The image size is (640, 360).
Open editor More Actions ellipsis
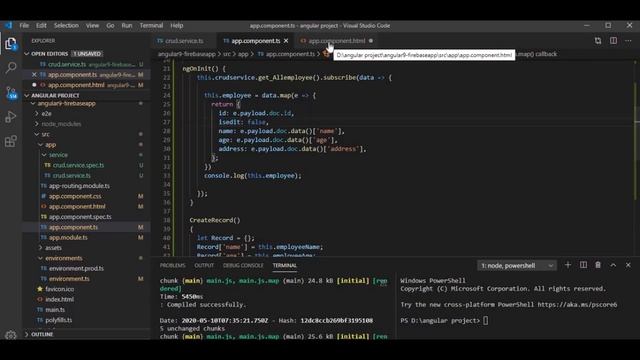628,40
